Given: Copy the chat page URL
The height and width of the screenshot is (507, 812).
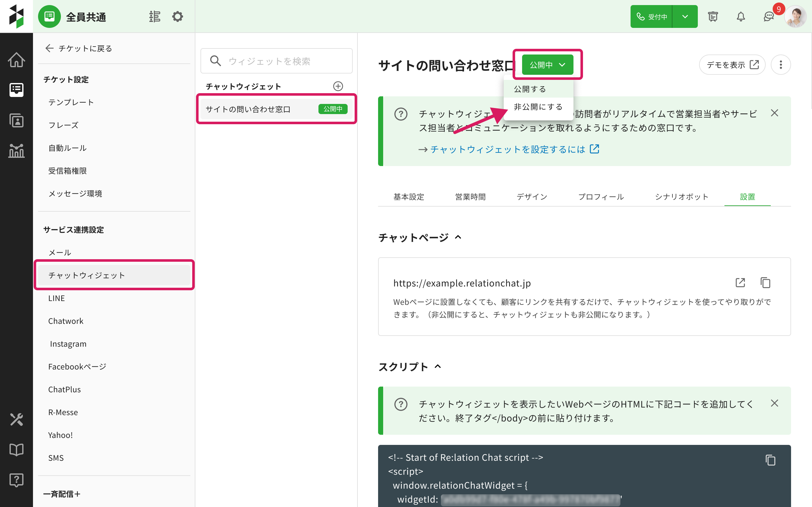Looking at the screenshot, I should point(765,283).
